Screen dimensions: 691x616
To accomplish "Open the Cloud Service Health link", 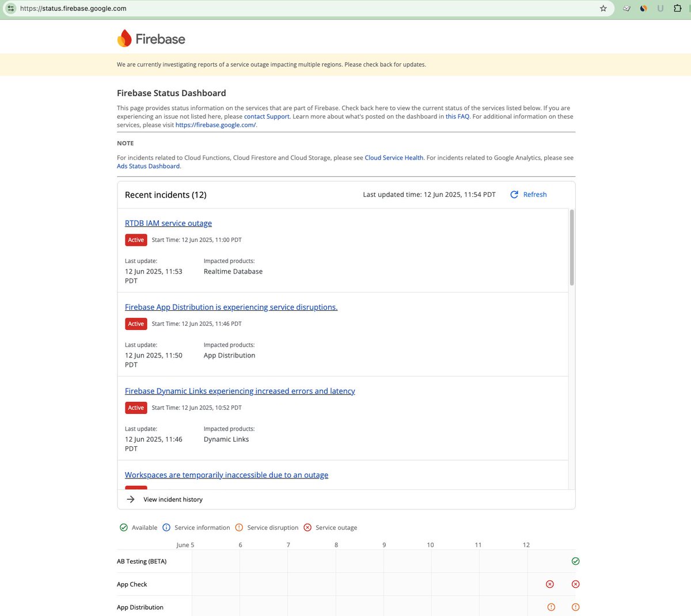I will click(x=394, y=158).
